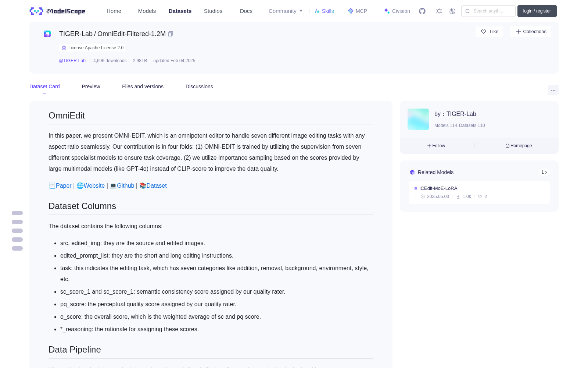Open the Civision nav item
The image size is (588, 368).
tap(397, 11)
